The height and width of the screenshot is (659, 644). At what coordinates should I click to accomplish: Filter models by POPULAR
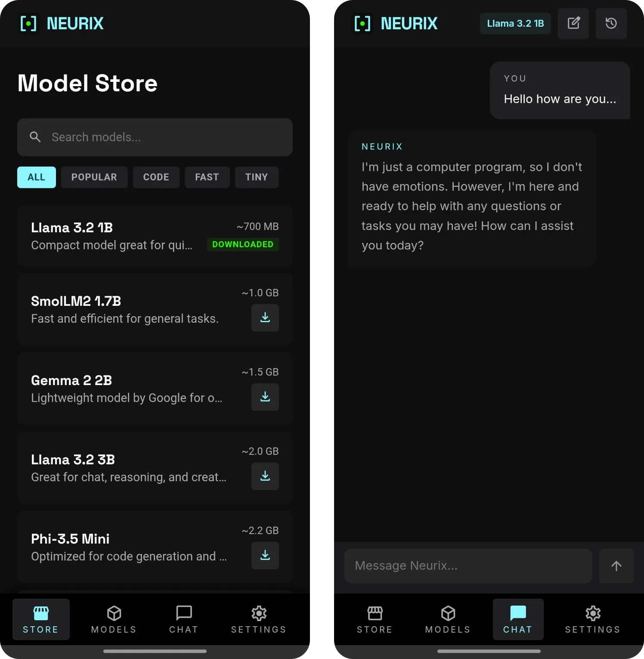[94, 177]
